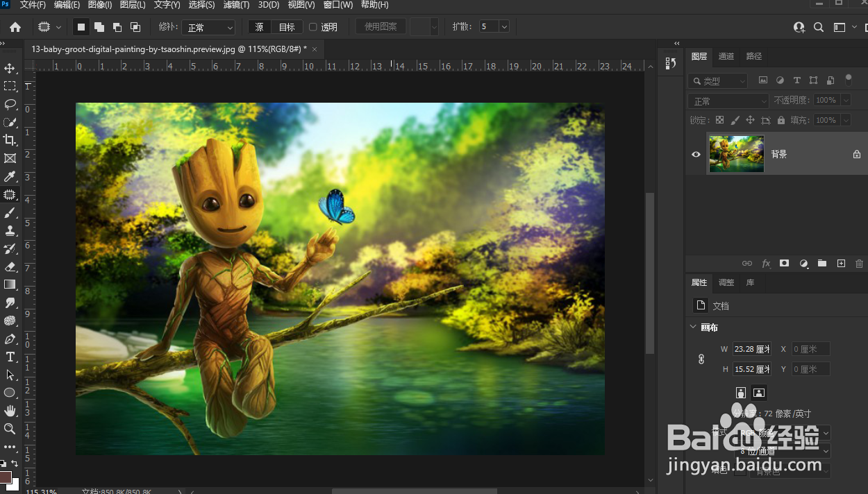The image size is (868, 494).
Task: Toggle the layer filter on/off switch
Action: [848, 80]
